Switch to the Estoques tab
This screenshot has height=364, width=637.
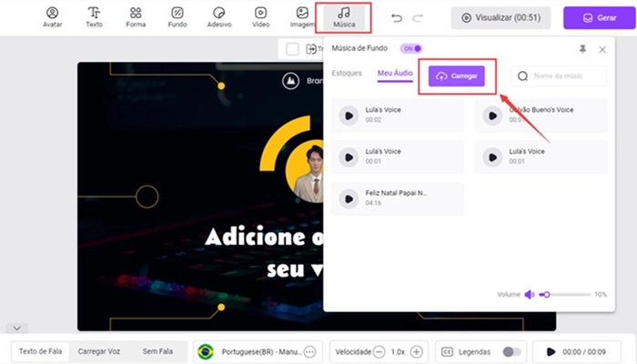[347, 73]
